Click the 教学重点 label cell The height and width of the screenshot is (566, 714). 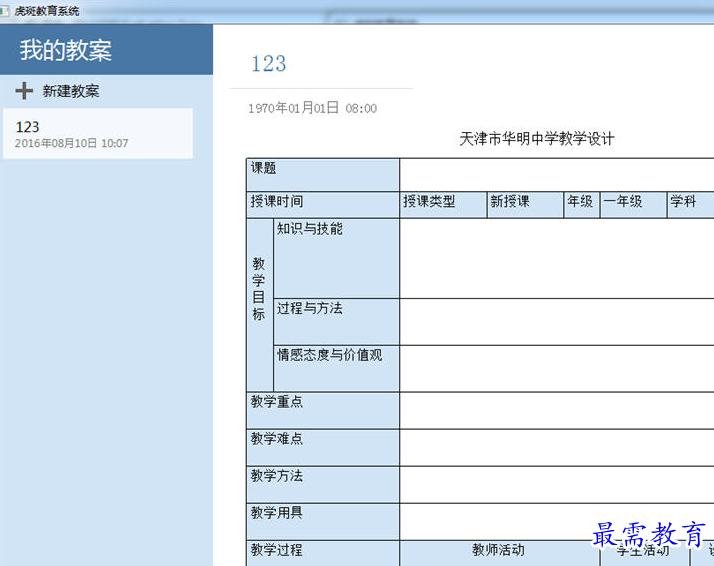tap(323, 410)
